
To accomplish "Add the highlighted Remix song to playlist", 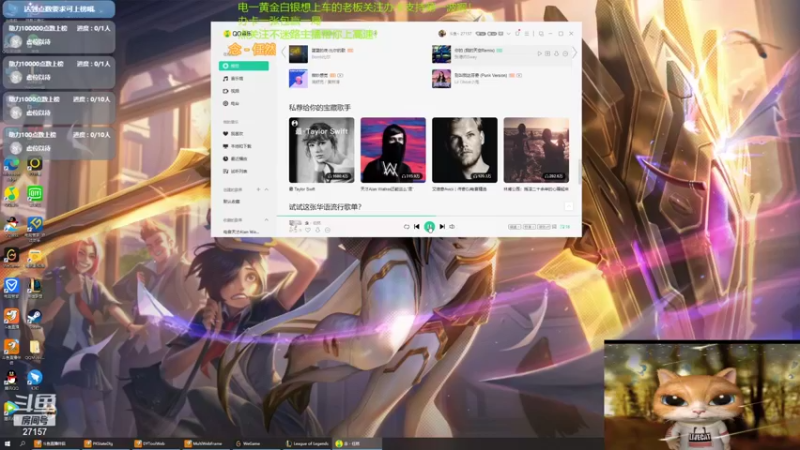I will coord(547,53).
